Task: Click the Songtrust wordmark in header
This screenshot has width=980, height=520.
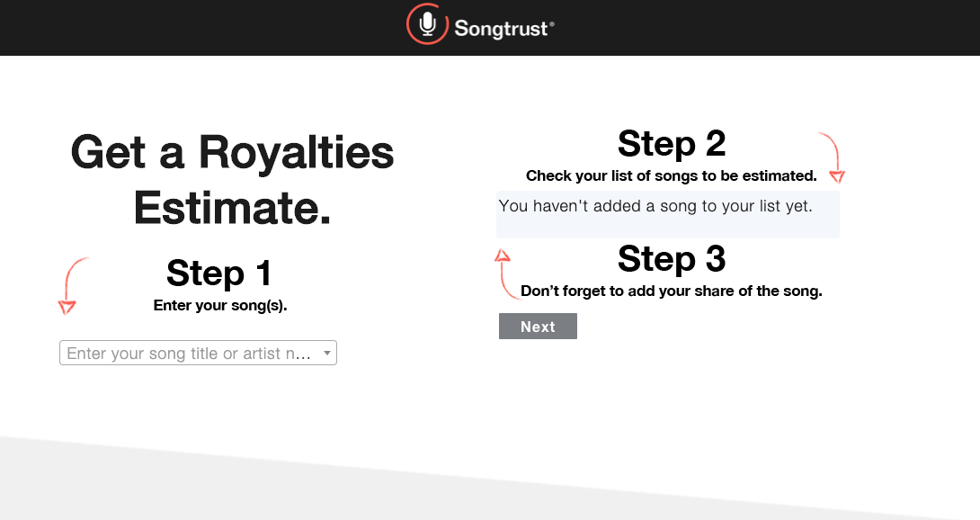Action: pyautogui.click(x=503, y=29)
